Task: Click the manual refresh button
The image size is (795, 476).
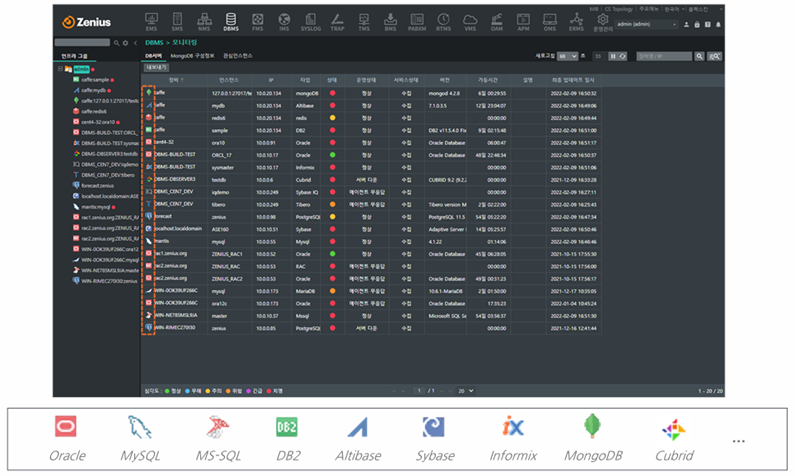Action: pyautogui.click(x=622, y=56)
